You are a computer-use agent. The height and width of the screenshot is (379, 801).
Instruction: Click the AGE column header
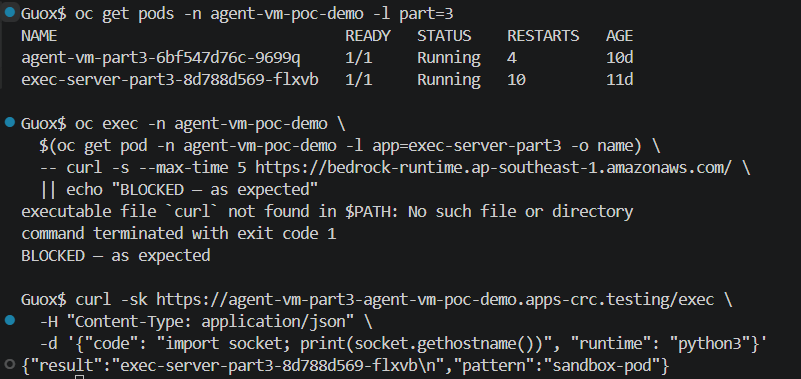click(x=620, y=36)
